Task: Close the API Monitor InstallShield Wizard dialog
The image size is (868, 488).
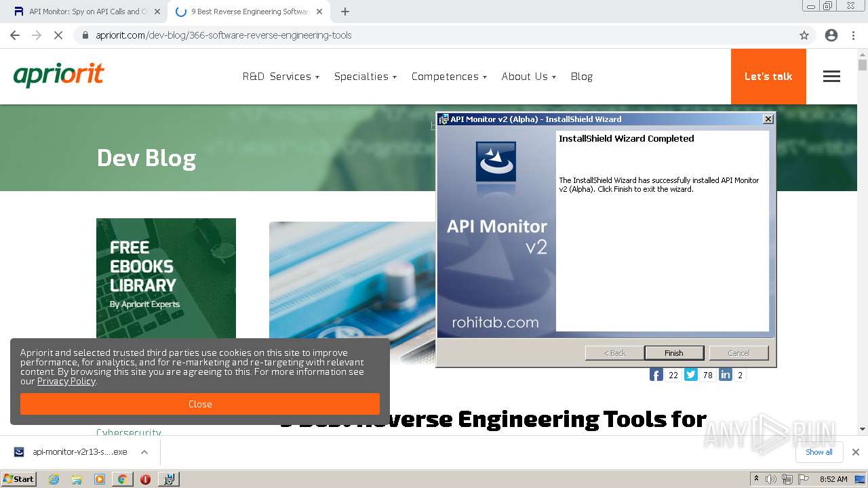Action: (768, 119)
